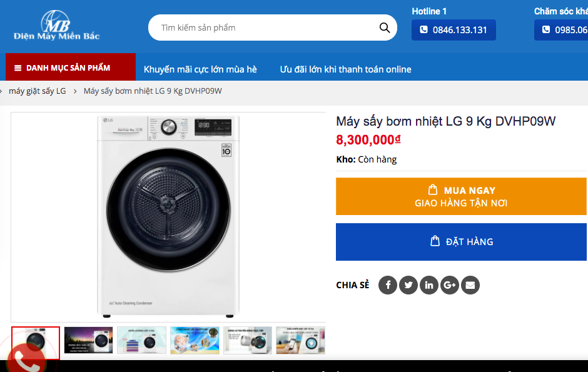Open Khuyến mãi cực lớn mùa hè
Image resolution: width=588 pixels, height=372 pixels.
[x=200, y=69]
